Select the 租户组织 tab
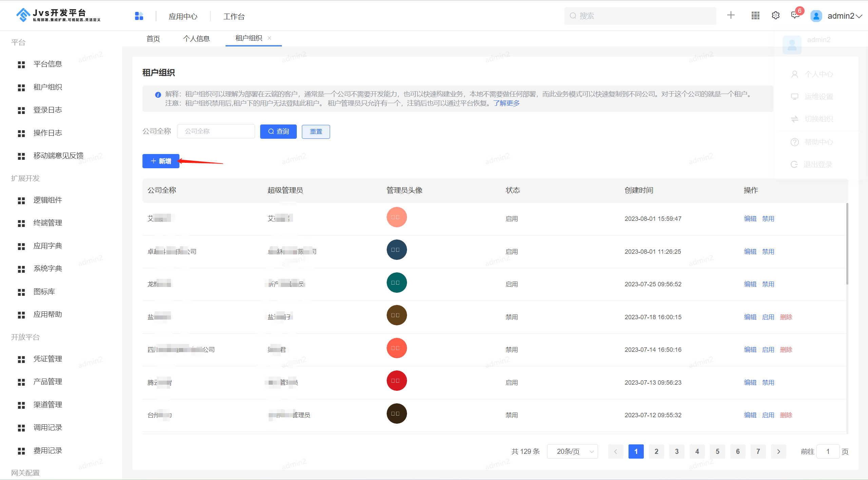 (249, 38)
